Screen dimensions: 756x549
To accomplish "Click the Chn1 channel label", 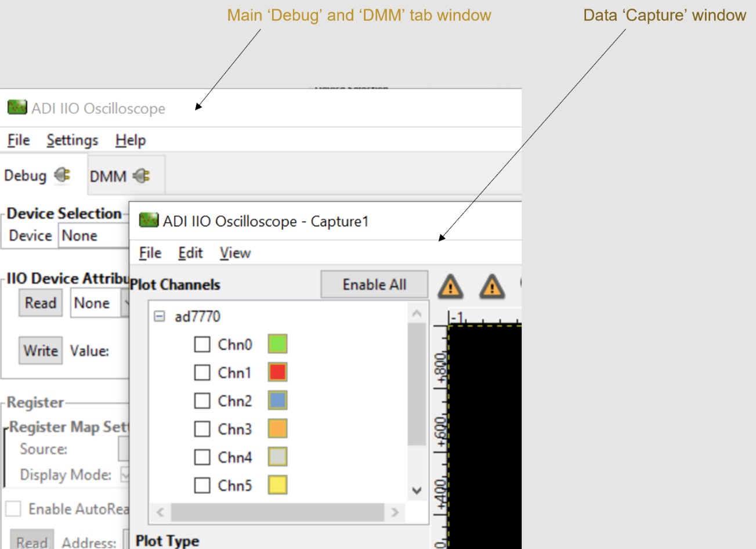I will (x=235, y=372).
